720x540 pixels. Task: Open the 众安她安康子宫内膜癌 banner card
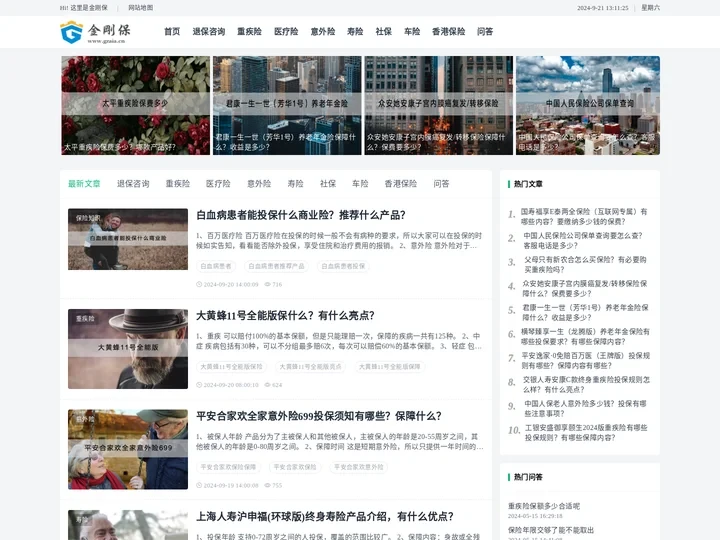(439, 105)
